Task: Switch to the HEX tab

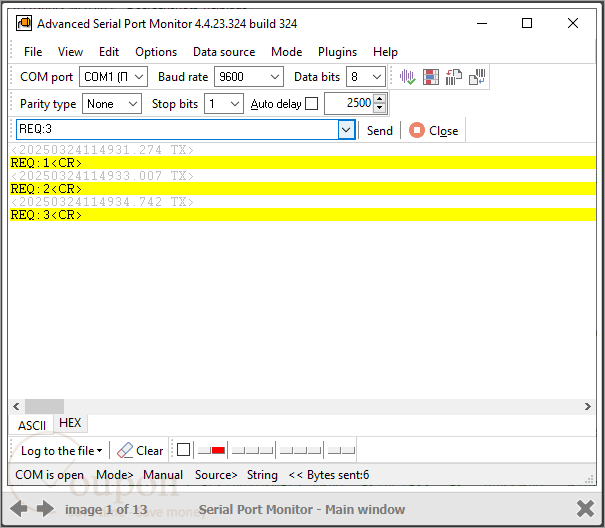Action: pyautogui.click(x=70, y=423)
